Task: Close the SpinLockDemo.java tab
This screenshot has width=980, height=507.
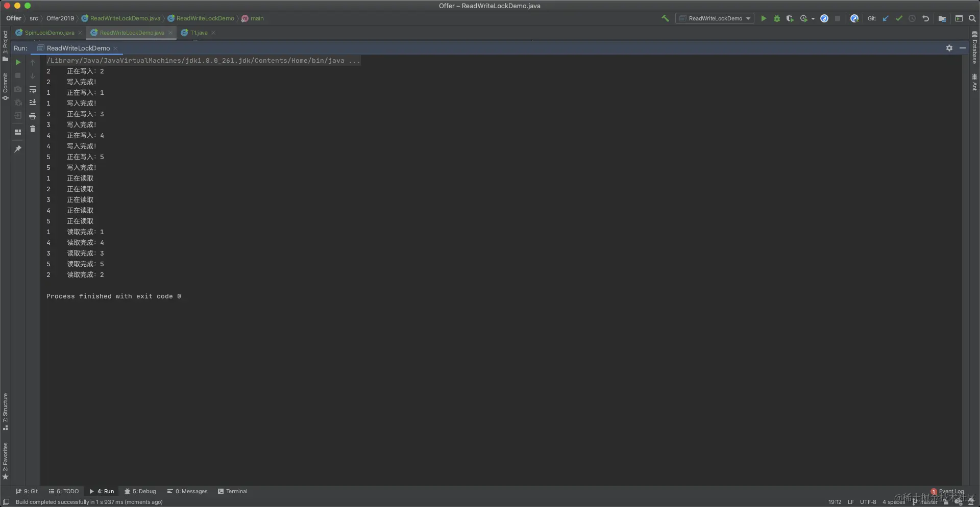Action: 80,33
